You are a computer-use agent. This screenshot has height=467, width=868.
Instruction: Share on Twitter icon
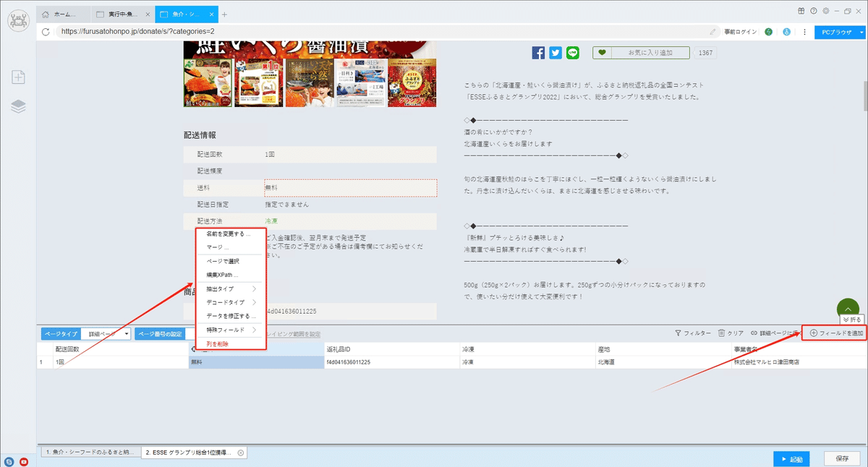(556, 53)
